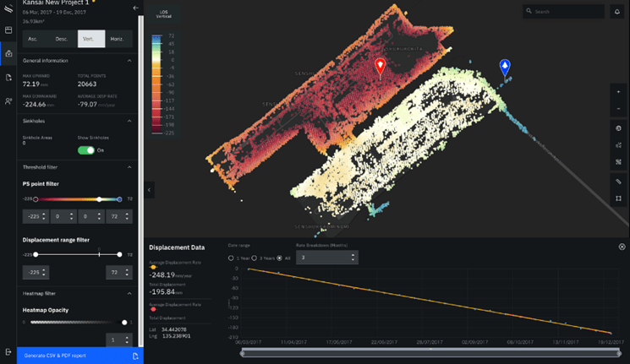Go back using the header arrow
Screen dimensions: 630x364
pos(136,8)
